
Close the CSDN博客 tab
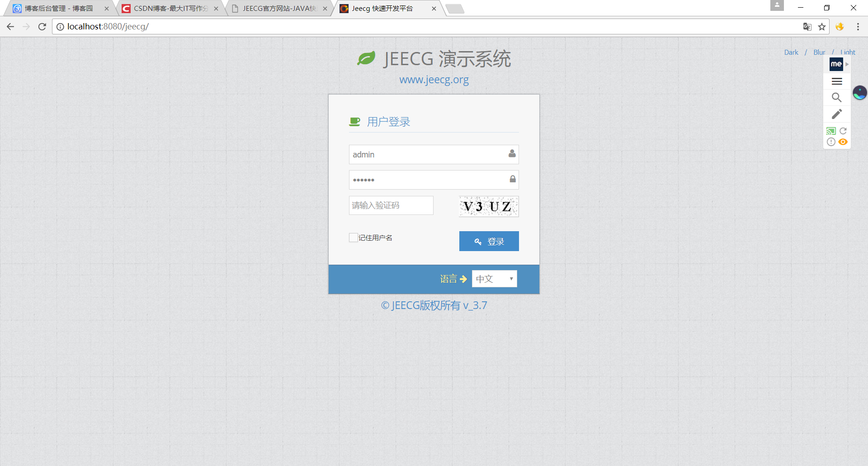coord(216,9)
